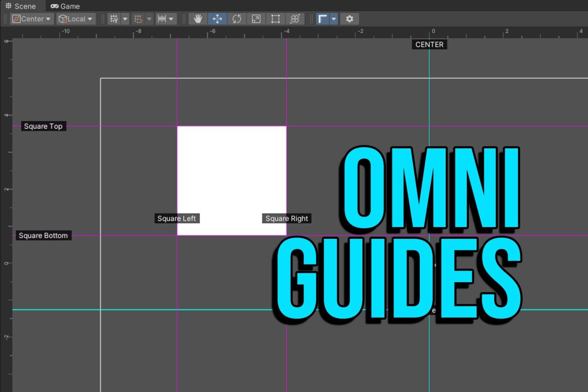Open the dropdown arrow beside the guides ruler
Screen dimensions: 588x392
(x=334, y=19)
